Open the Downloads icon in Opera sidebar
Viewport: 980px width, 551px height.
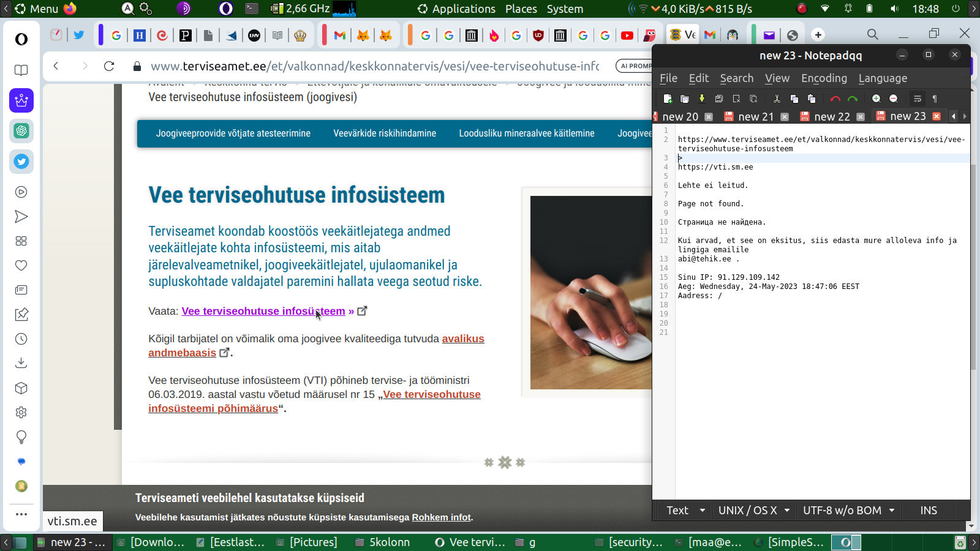point(21,363)
